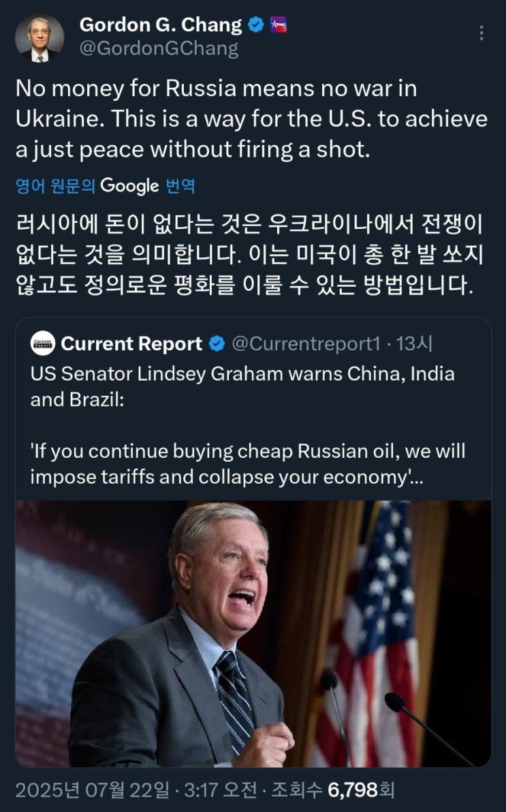Click the '13시' quoted post timestamp
The width and height of the screenshot is (506, 812).
(414, 344)
